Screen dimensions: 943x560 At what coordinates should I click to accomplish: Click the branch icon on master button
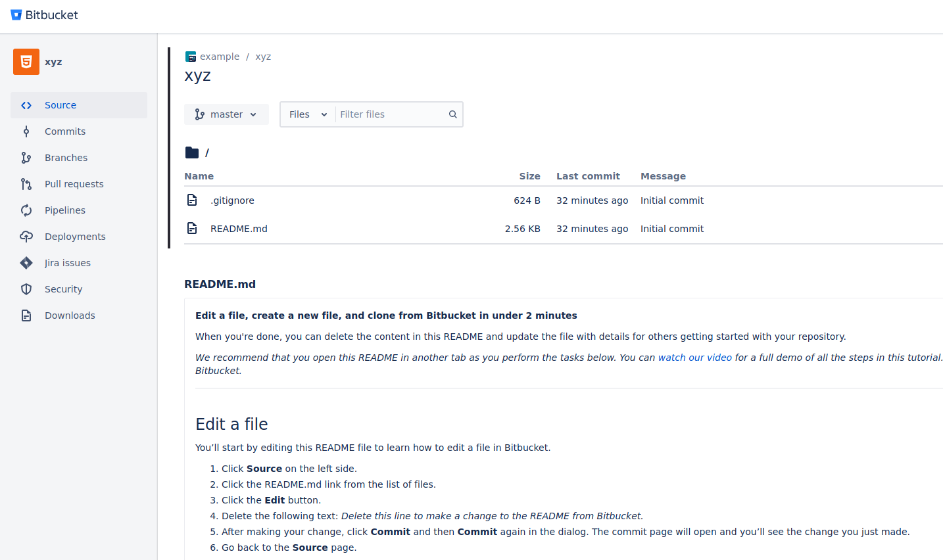pos(200,114)
